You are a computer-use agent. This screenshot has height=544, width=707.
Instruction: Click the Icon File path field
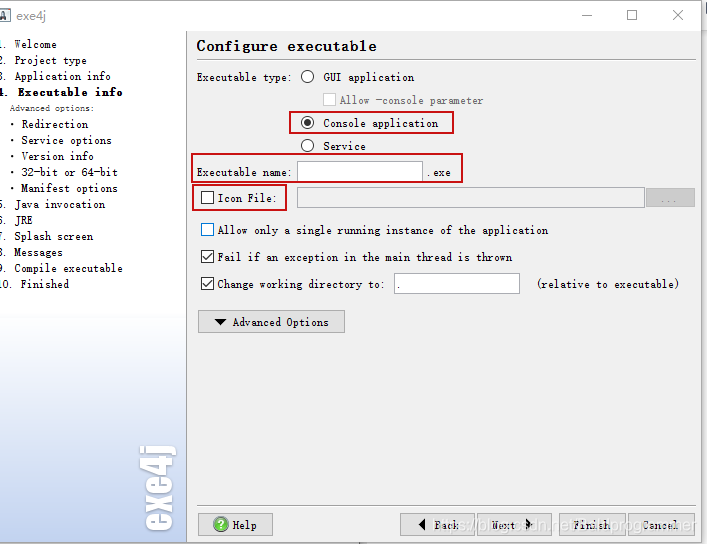(470, 198)
